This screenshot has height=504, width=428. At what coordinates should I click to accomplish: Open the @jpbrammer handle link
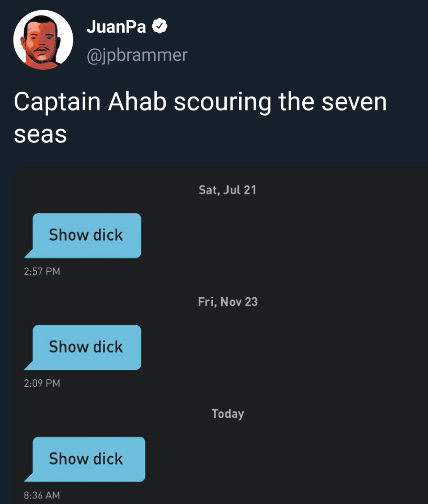(x=137, y=55)
